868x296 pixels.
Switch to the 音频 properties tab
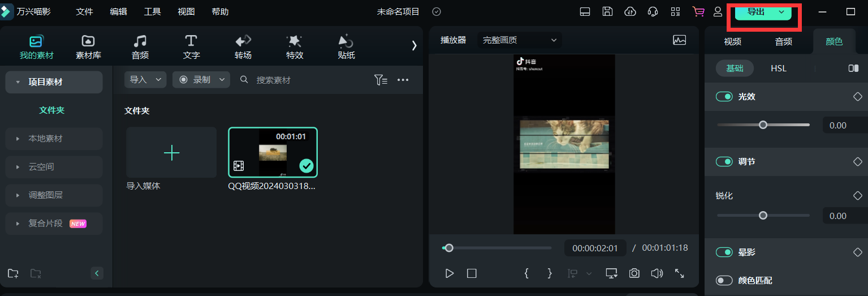pos(783,41)
